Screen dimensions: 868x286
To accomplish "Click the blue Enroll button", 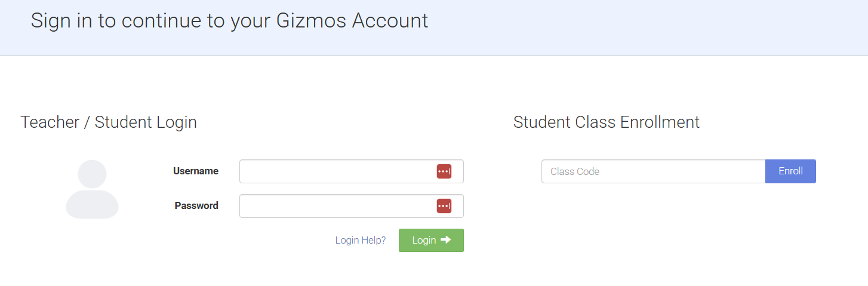I will pos(790,171).
